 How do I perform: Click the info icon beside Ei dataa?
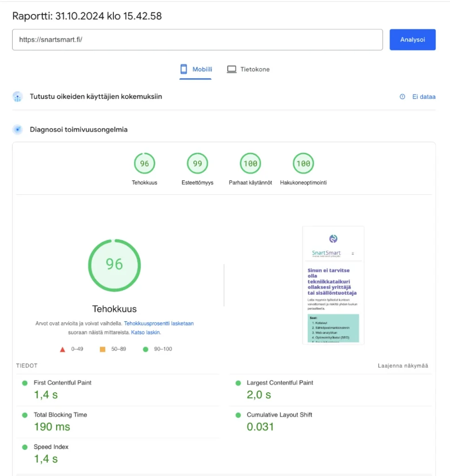pyautogui.click(x=402, y=97)
